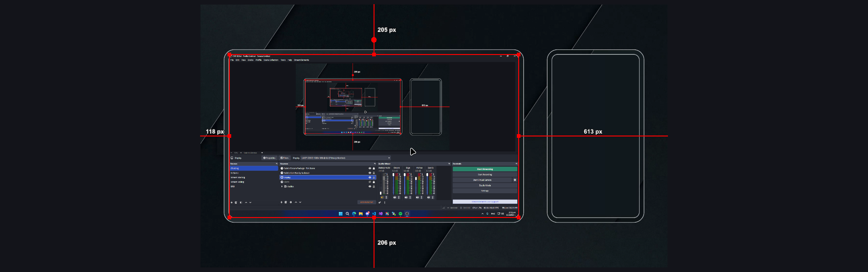Open the Filters button next to Properties
Image resolution: width=868 pixels, height=272 pixels.
tap(285, 158)
